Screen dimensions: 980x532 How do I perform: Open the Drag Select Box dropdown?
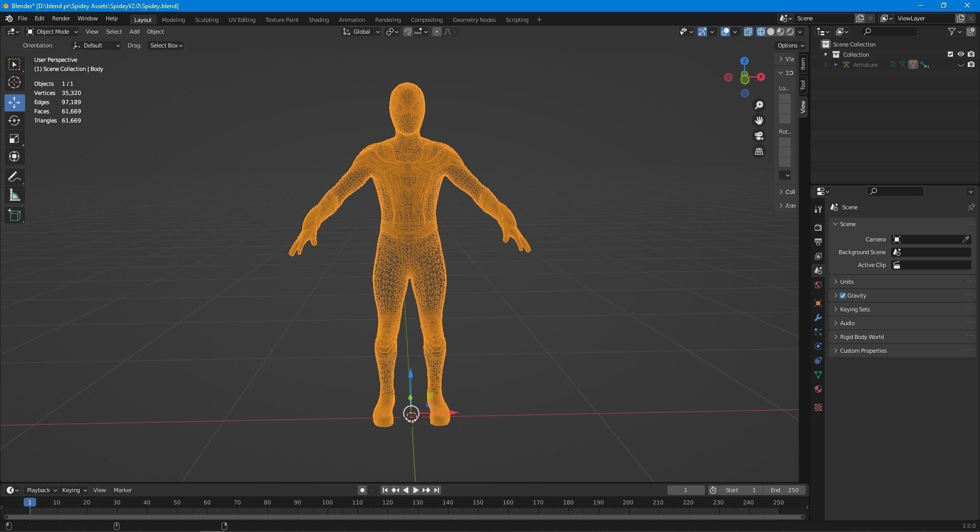click(x=166, y=45)
